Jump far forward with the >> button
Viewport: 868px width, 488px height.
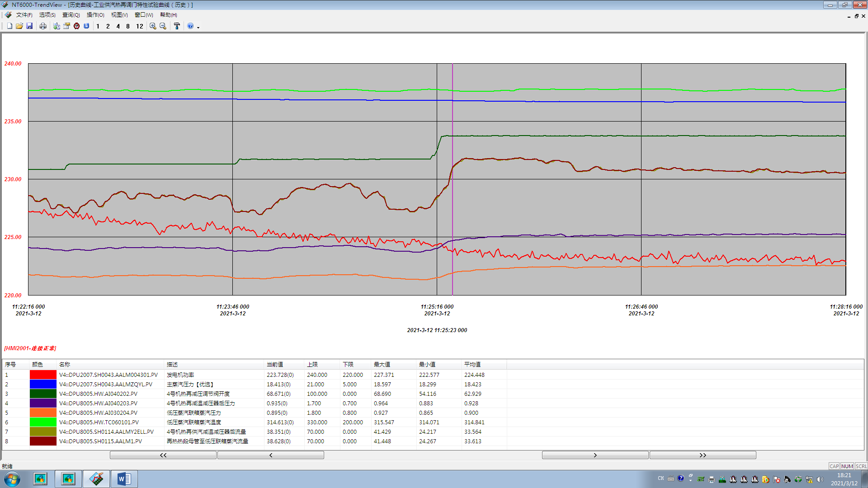703,455
